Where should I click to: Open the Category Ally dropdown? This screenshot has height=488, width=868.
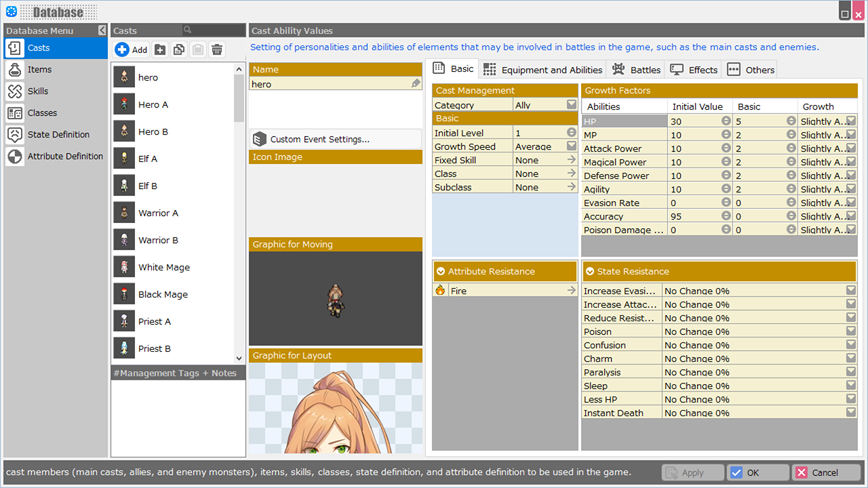(571, 105)
